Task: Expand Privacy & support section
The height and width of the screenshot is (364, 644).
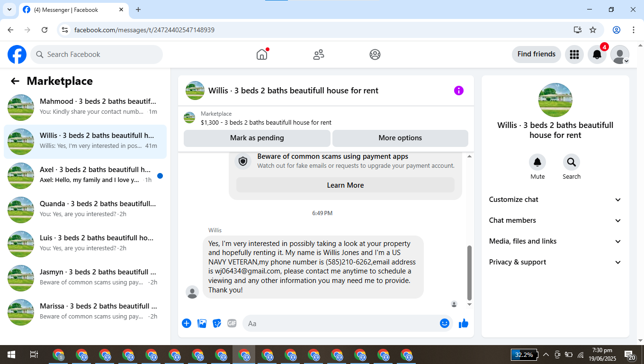Action: 555,262
